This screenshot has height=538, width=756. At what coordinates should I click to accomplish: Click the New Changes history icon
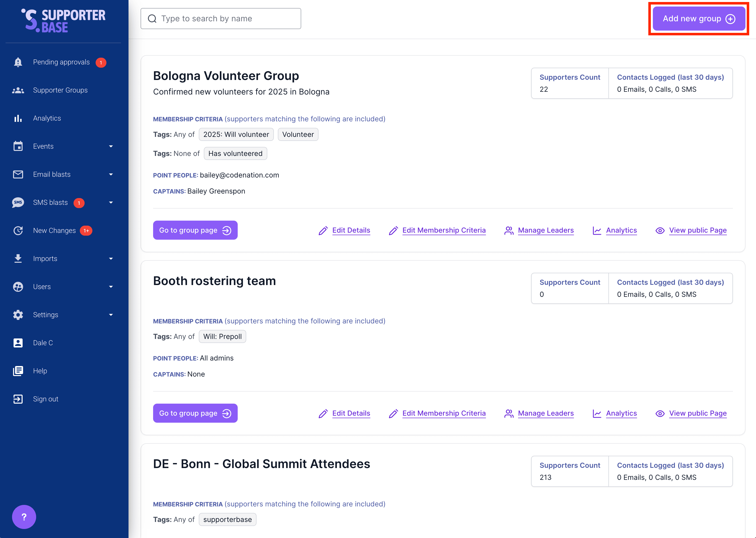click(x=18, y=231)
